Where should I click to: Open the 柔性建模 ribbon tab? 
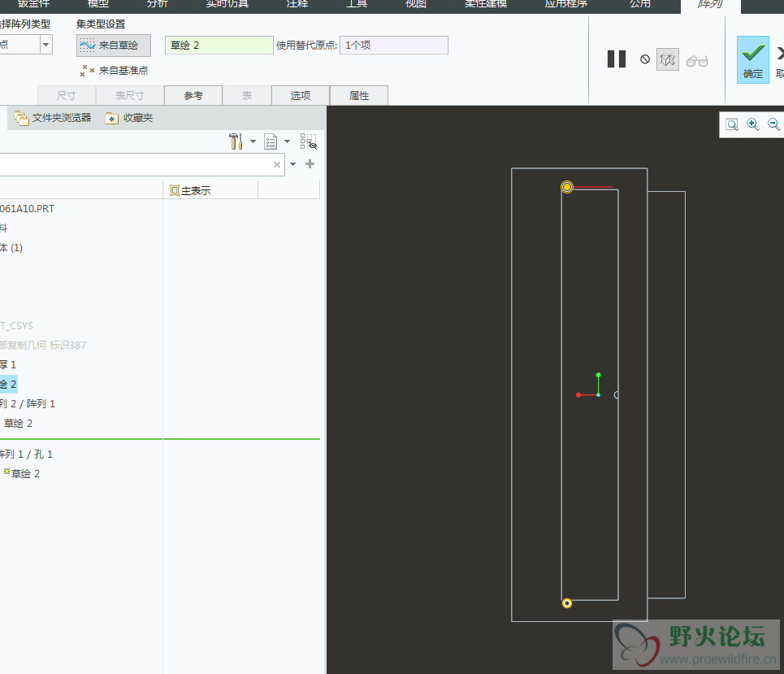point(486,4)
